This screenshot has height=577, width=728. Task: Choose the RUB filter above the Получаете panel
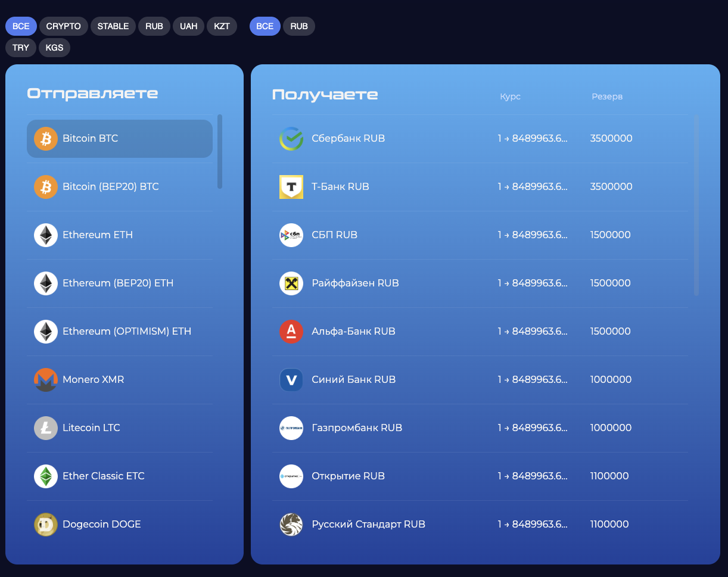tap(299, 26)
